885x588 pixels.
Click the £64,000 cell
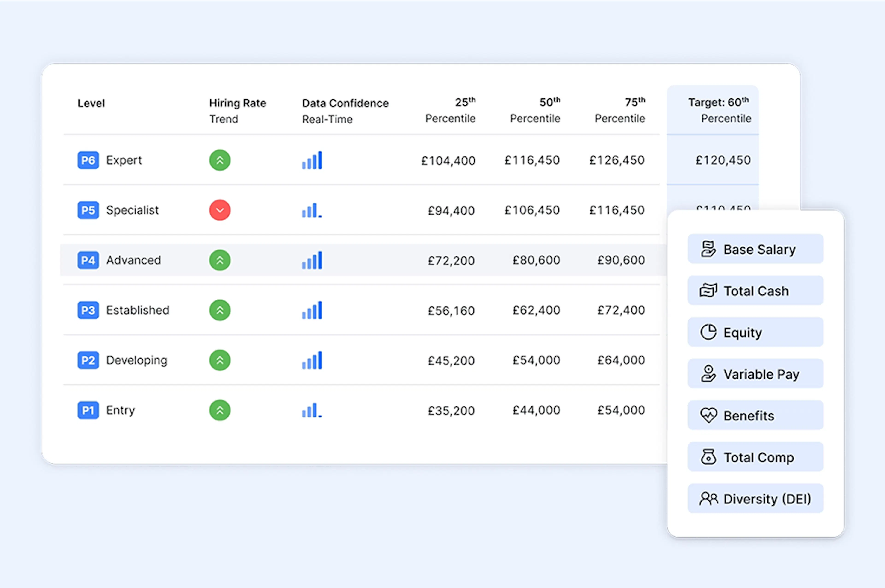(621, 360)
